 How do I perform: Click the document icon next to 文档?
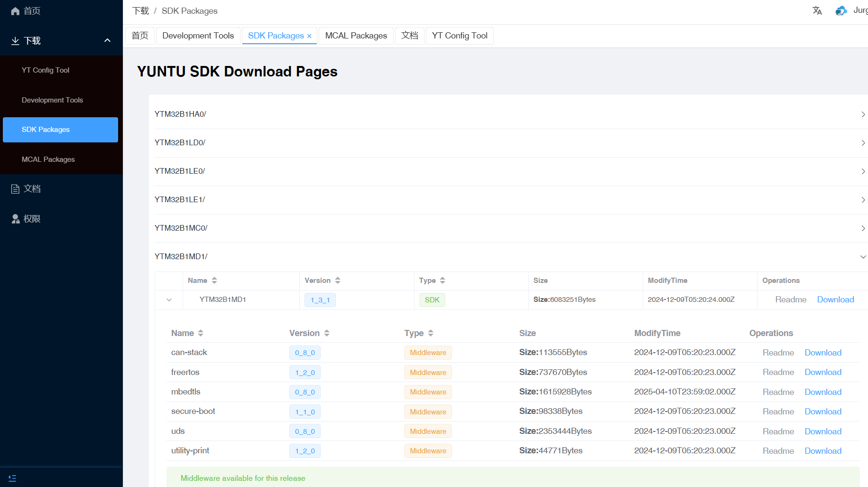tap(15, 189)
